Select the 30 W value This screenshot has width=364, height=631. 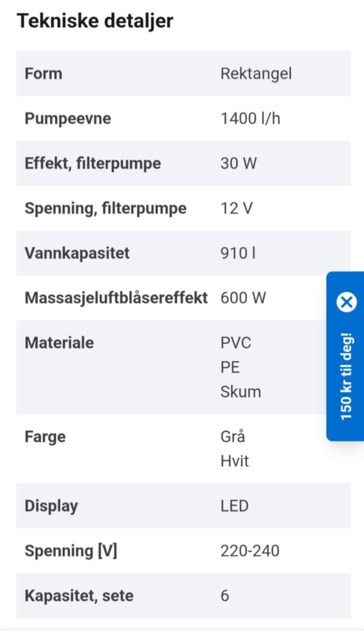coord(239,163)
